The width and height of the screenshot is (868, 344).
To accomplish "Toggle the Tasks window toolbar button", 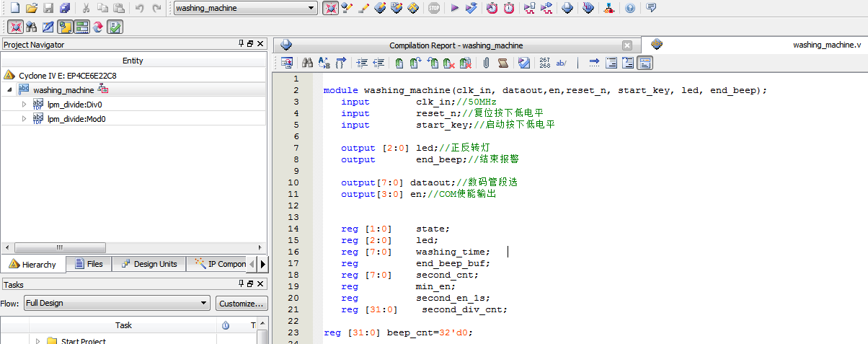I will click(x=81, y=27).
